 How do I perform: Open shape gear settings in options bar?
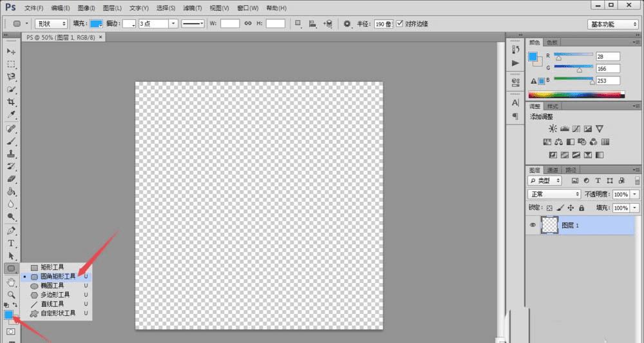pyautogui.click(x=348, y=24)
